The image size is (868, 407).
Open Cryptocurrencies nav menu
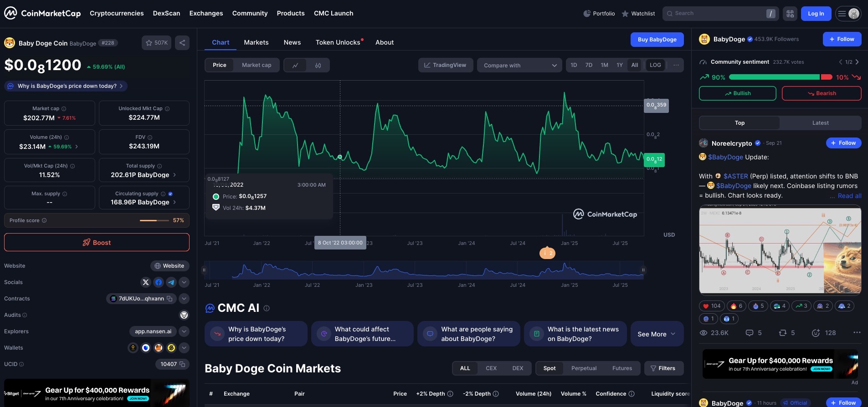pos(117,13)
